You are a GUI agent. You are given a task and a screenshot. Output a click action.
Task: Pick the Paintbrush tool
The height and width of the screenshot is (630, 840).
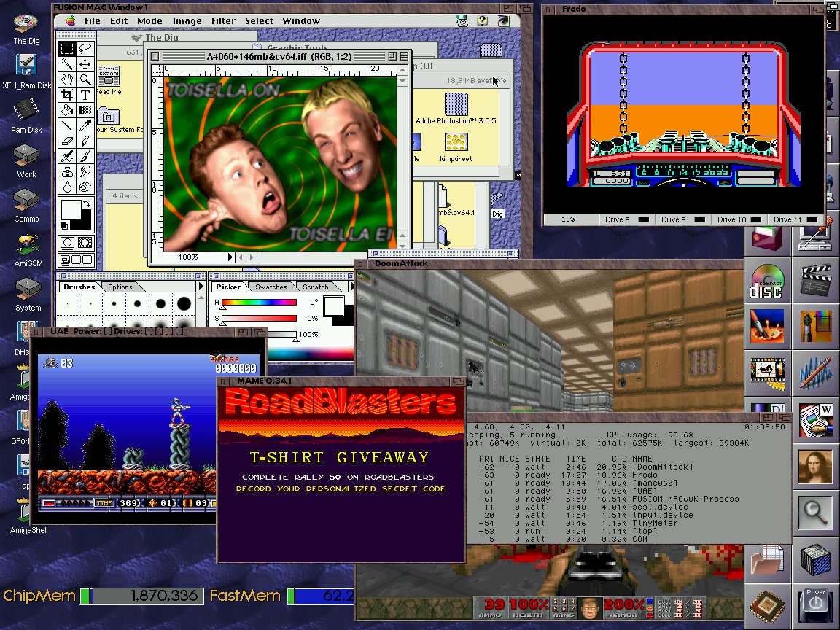(85, 157)
